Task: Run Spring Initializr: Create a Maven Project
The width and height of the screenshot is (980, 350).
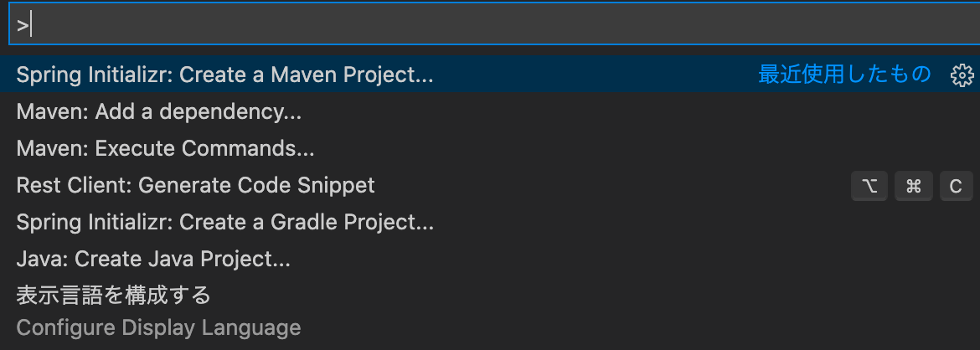Action: pyautogui.click(x=224, y=75)
